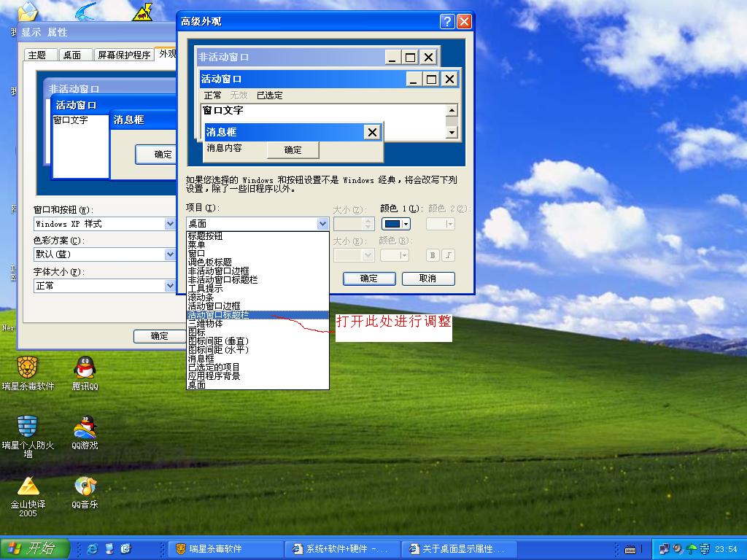Select the 瑞星个人防火墙 desktop shortcut

click(x=28, y=427)
